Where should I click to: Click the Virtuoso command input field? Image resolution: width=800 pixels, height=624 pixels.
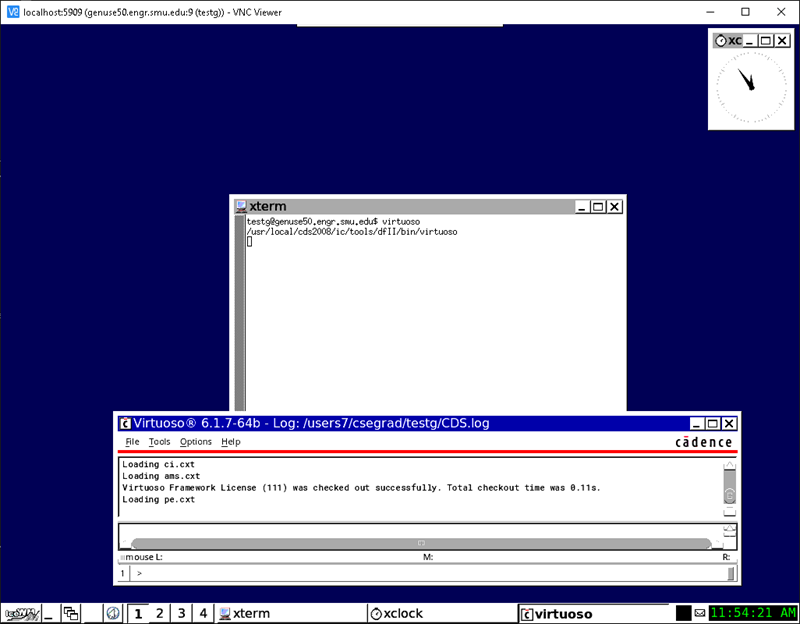[430, 574]
